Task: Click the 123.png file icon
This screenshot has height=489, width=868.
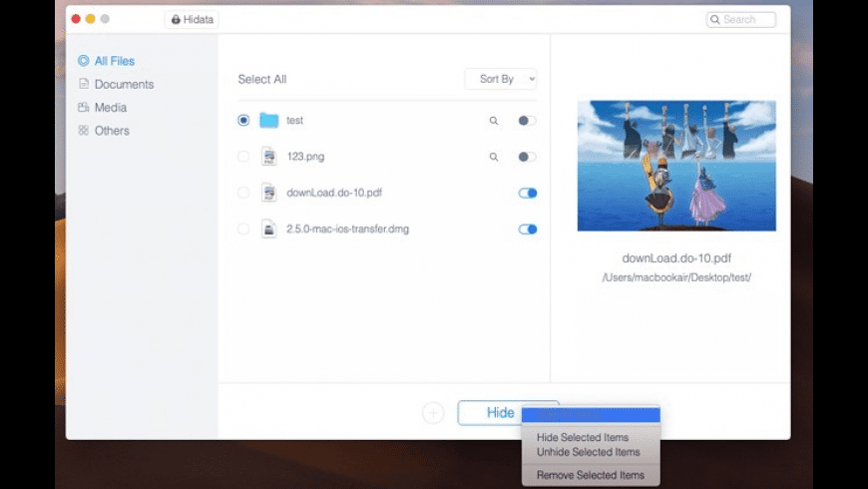Action: [269, 157]
